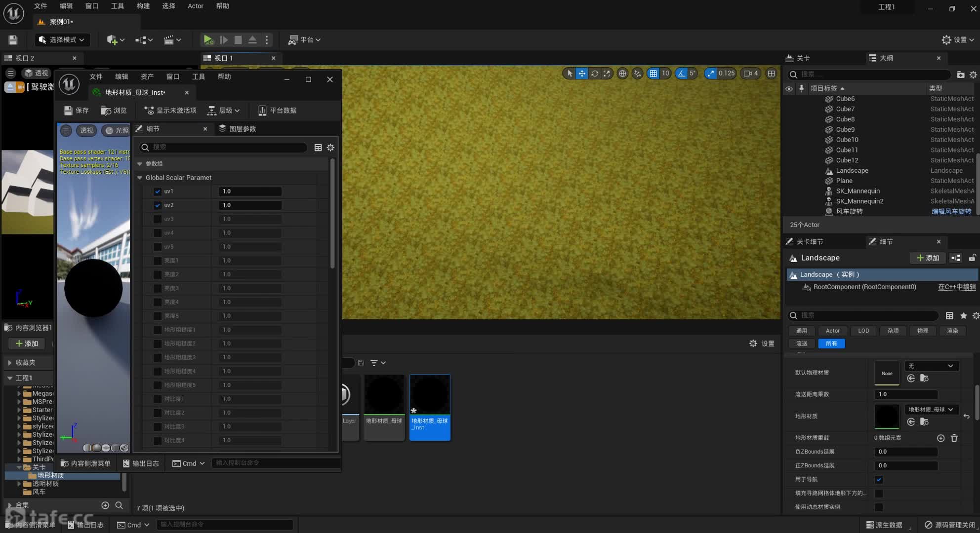Enable the uv4 parameter checkbox

coord(158,233)
